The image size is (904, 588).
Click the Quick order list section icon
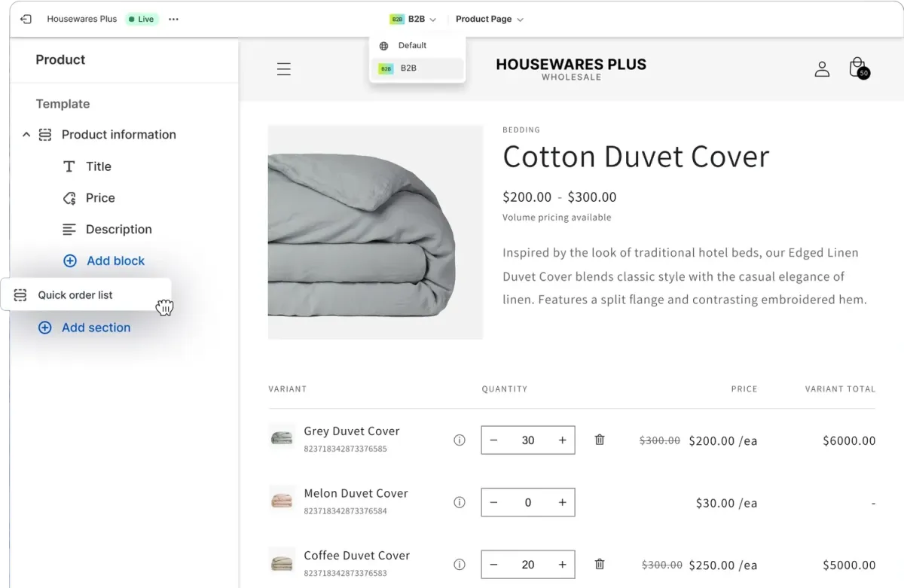tap(20, 295)
